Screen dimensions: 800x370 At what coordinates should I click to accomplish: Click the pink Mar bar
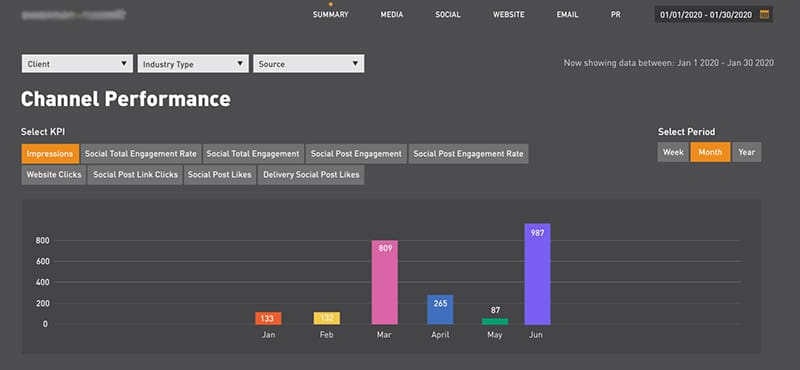(x=385, y=282)
